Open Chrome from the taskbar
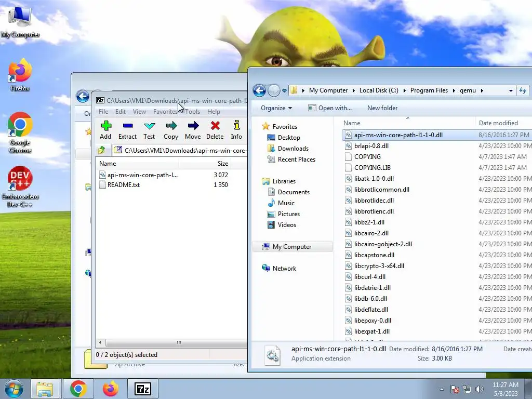The width and height of the screenshot is (532, 399). pos(78,389)
